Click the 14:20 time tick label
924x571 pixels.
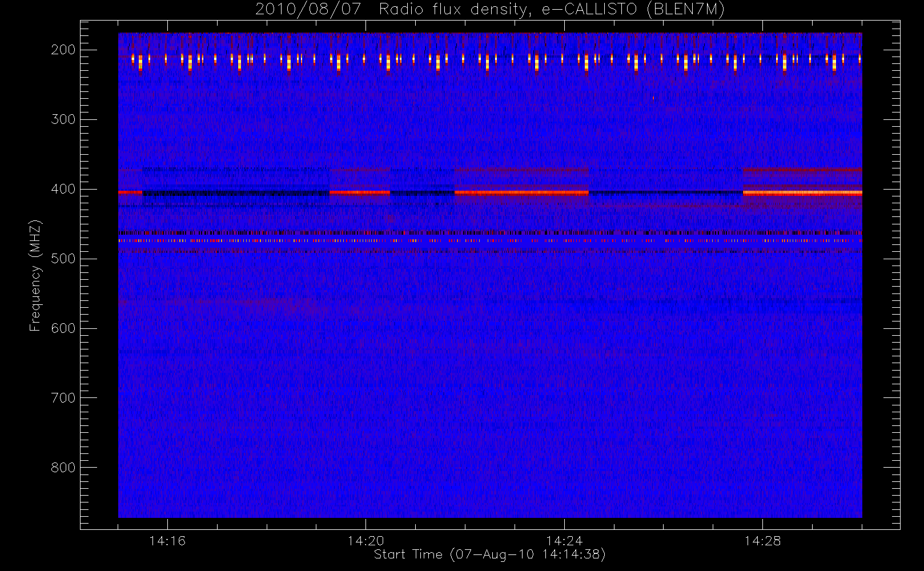click(x=365, y=541)
